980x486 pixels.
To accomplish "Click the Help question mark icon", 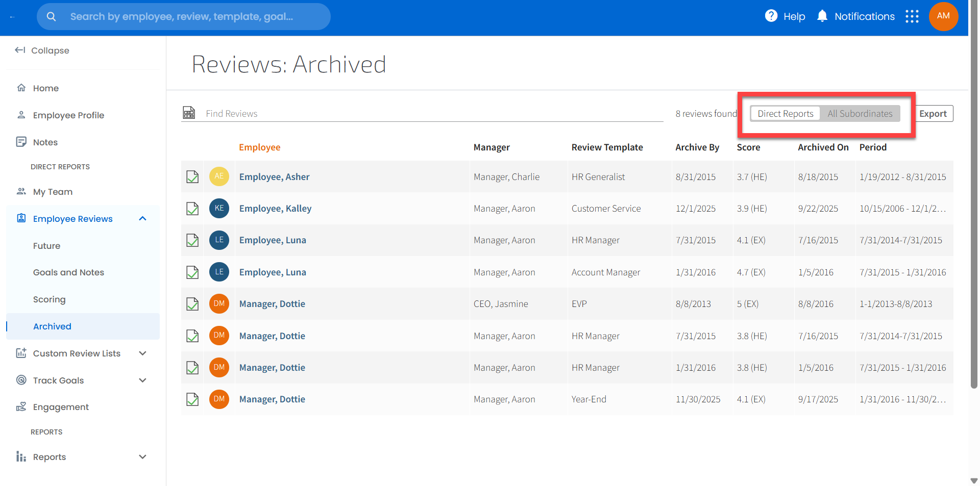I will coord(771,16).
